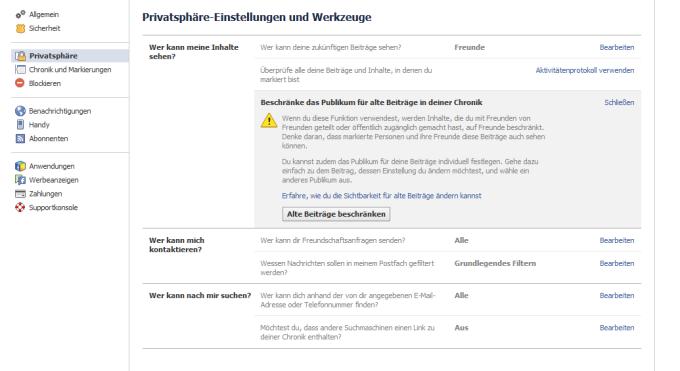Click the Aus value for search engines
This screenshot has height=371, width=680.
(x=461, y=328)
